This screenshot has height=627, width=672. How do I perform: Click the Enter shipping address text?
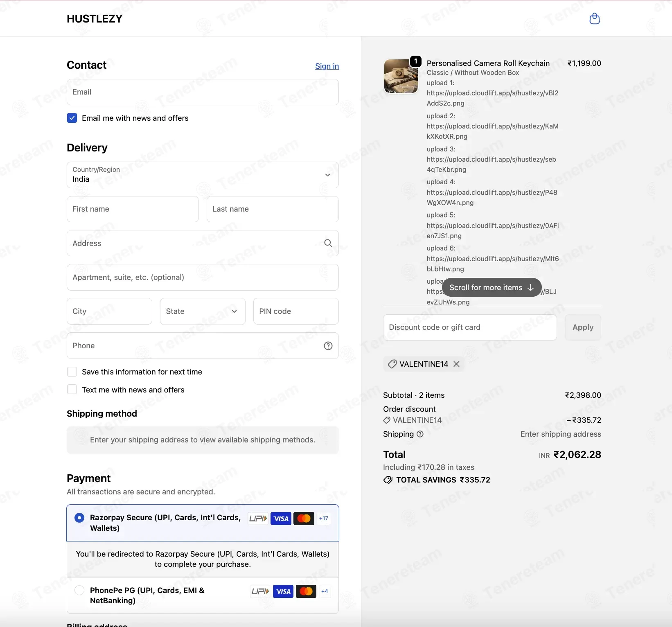point(561,434)
